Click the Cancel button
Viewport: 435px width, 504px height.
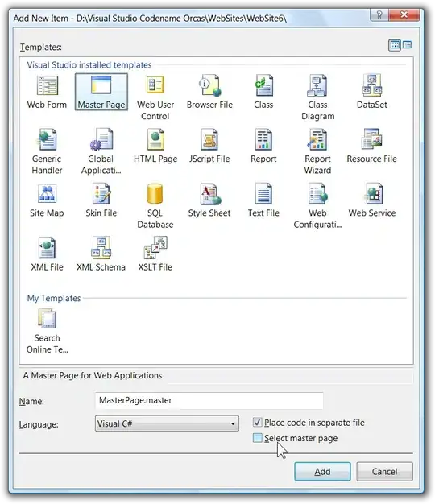pyautogui.click(x=384, y=472)
